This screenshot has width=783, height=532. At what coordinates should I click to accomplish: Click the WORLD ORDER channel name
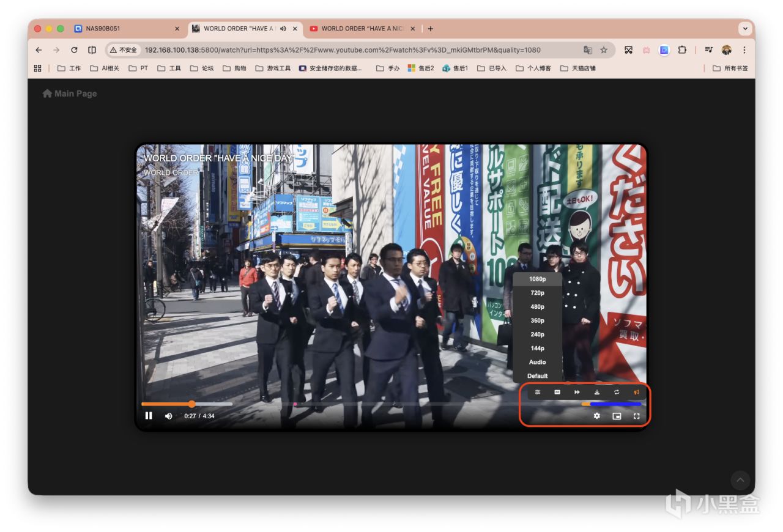click(x=171, y=172)
